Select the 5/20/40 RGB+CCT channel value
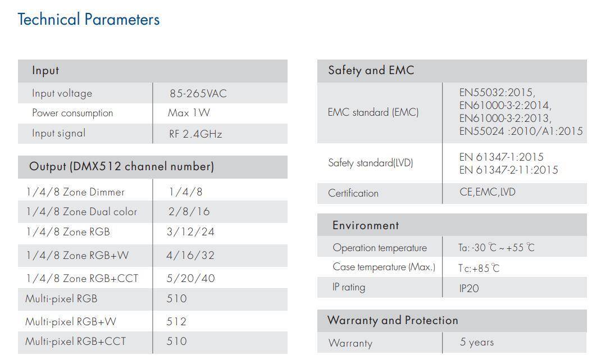The image size is (601, 364). point(190,278)
